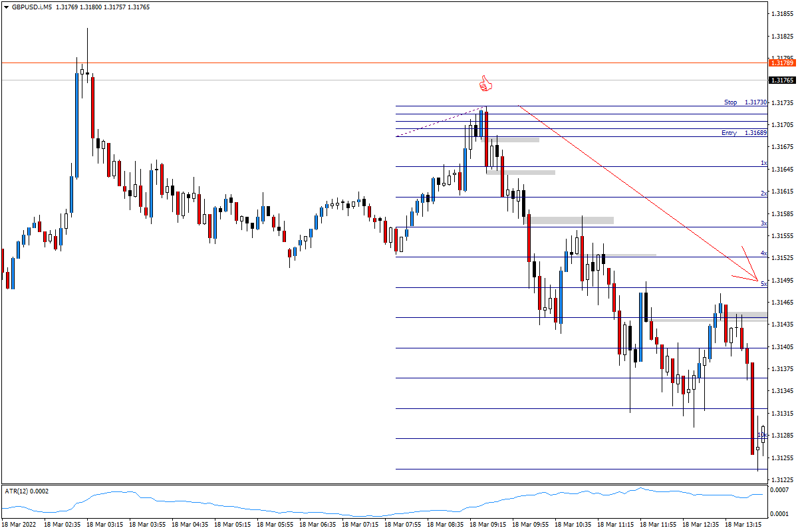Click the 1.31435 price axis label

tap(783, 325)
